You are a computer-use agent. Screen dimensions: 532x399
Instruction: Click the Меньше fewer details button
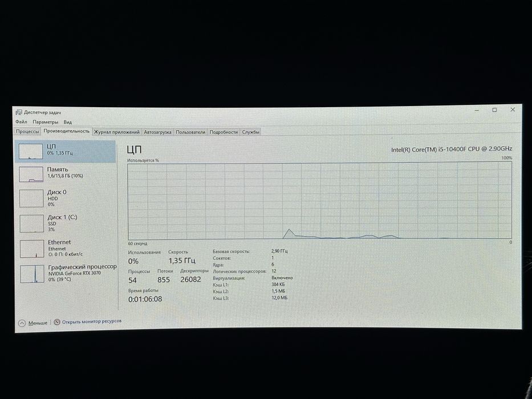tap(38, 323)
